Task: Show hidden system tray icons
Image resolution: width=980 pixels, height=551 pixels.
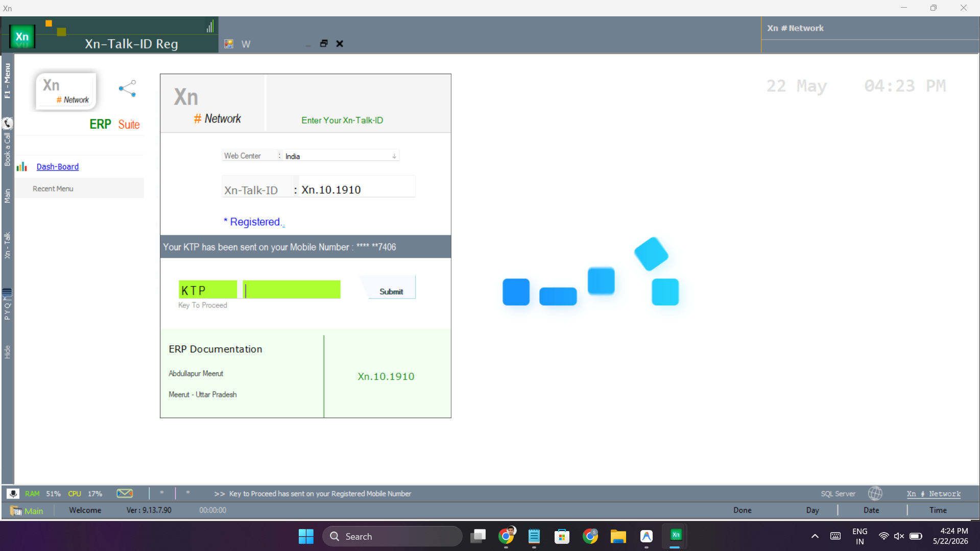Action: point(815,536)
